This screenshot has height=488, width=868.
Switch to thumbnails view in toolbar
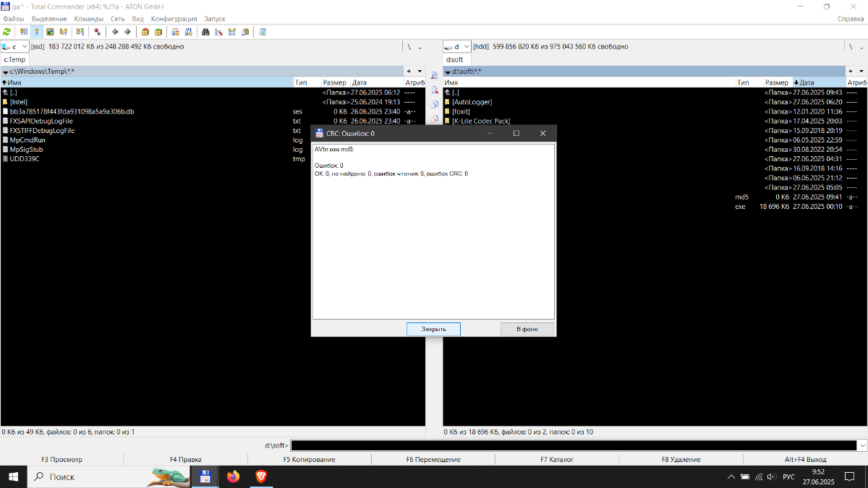tap(50, 32)
